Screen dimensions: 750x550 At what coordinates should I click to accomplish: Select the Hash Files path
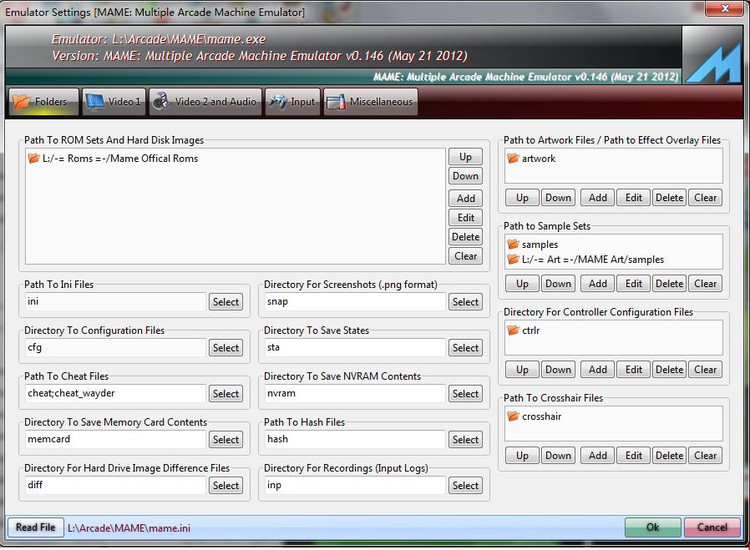[x=465, y=440]
